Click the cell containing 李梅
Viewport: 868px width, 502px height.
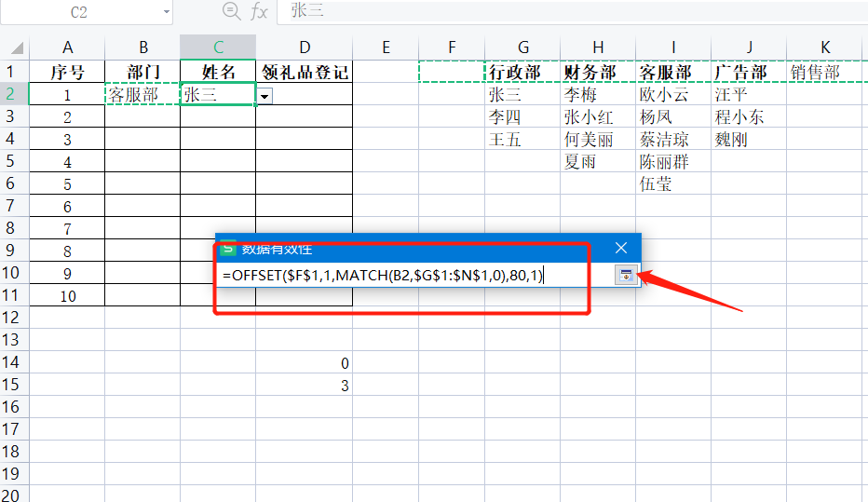598,95
